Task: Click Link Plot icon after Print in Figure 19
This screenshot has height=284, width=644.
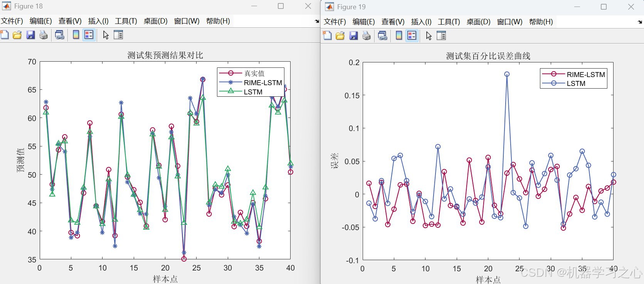Action: 383,36
